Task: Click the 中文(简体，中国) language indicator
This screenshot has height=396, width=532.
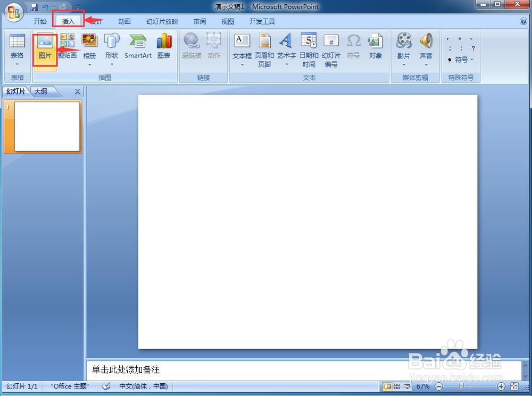Action: pos(144,386)
